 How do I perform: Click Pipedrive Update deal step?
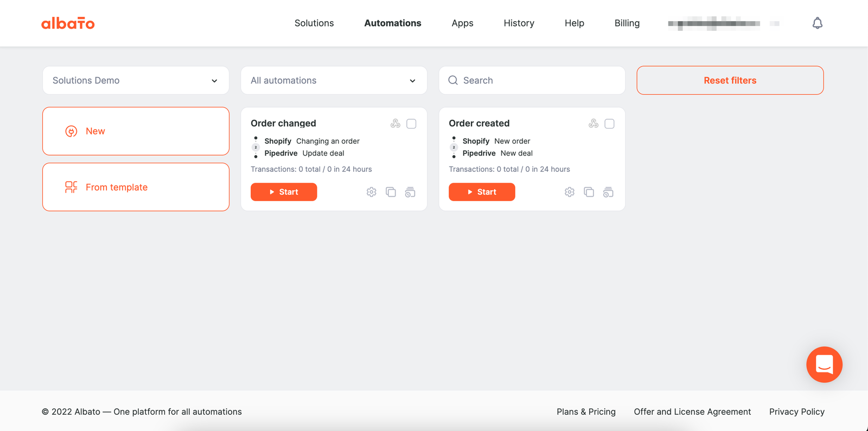[x=304, y=153]
